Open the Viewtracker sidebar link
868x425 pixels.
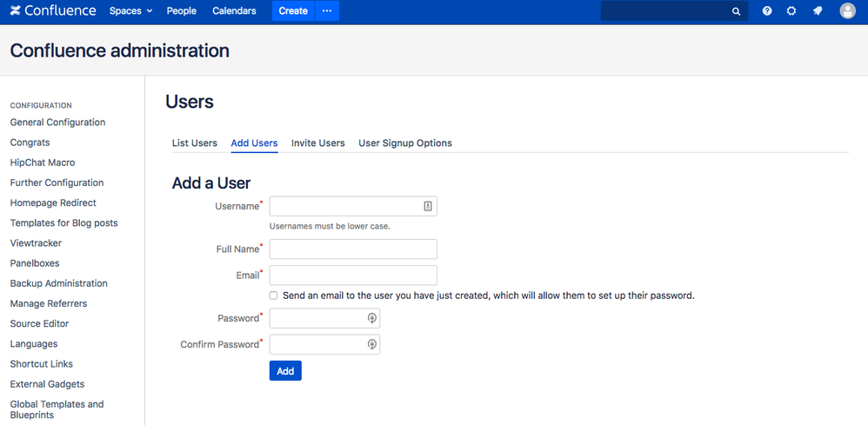(36, 243)
